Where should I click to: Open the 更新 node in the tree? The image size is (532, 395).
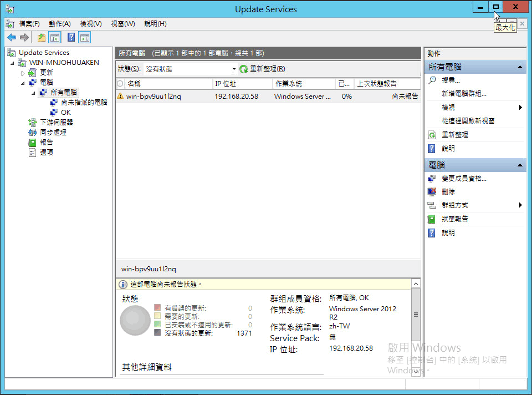(47, 72)
